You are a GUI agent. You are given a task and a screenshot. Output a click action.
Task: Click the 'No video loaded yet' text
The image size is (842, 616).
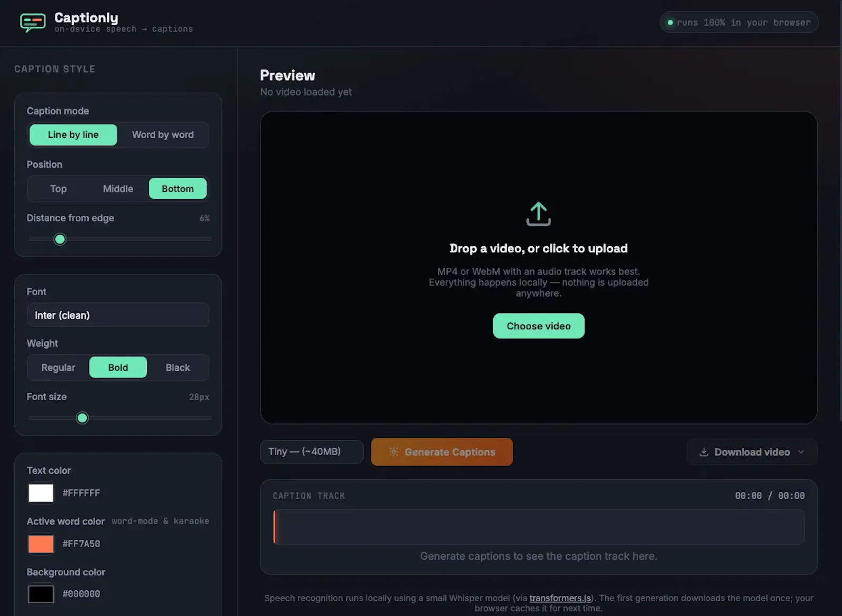tap(306, 92)
